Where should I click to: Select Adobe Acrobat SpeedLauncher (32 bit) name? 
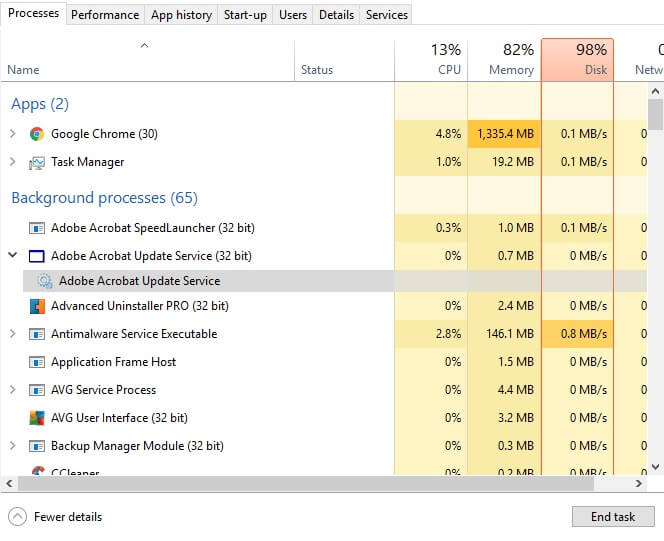coord(152,228)
